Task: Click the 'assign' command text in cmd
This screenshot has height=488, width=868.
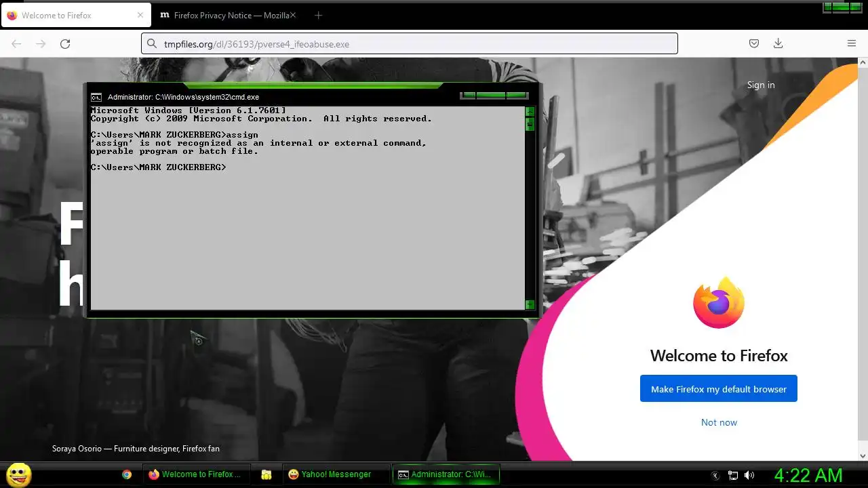Action: pos(242,135)
